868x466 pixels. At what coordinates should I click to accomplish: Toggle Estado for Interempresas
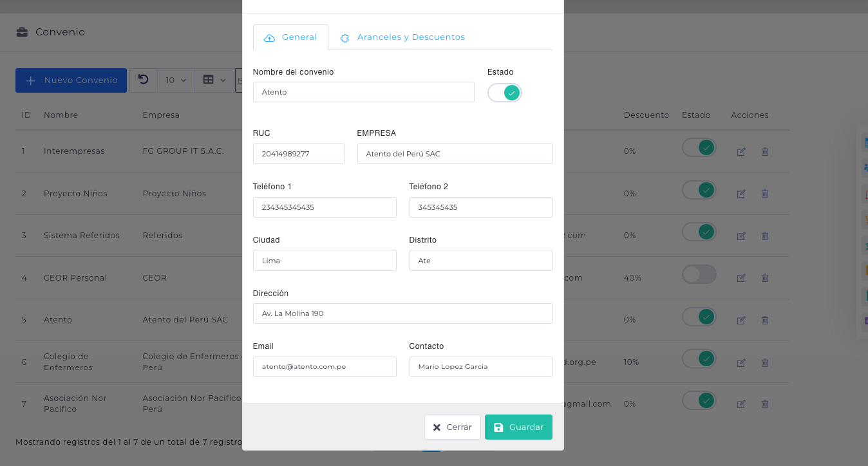tap(699, 148)
